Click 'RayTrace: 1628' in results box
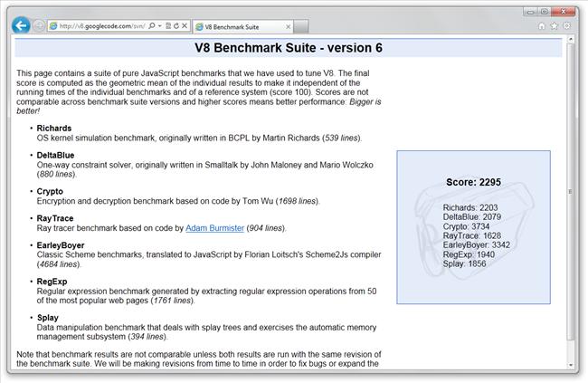 (x=471, y=235)
